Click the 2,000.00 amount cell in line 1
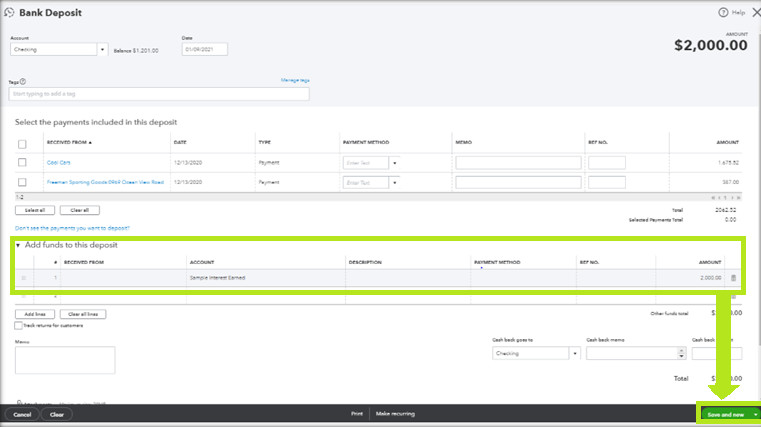 tap(690, 278)
